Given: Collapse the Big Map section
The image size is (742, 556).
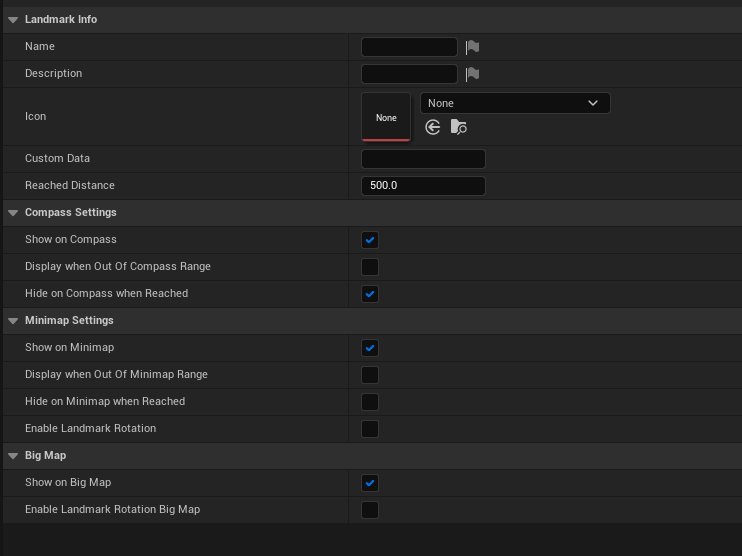Looking at the screenshot, I should [13, 455].
